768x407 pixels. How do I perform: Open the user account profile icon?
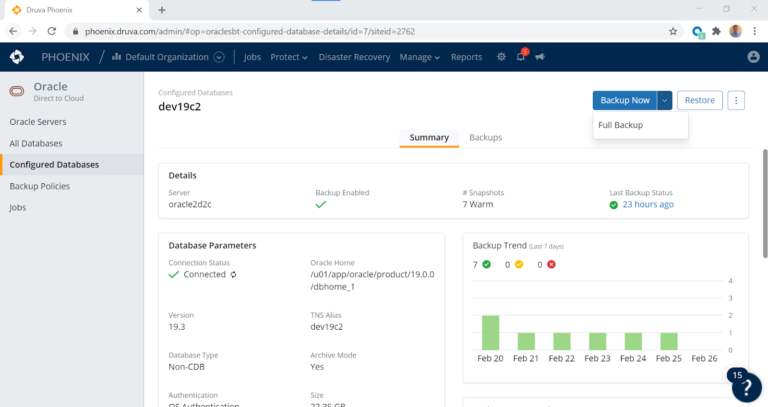[753, 57]
